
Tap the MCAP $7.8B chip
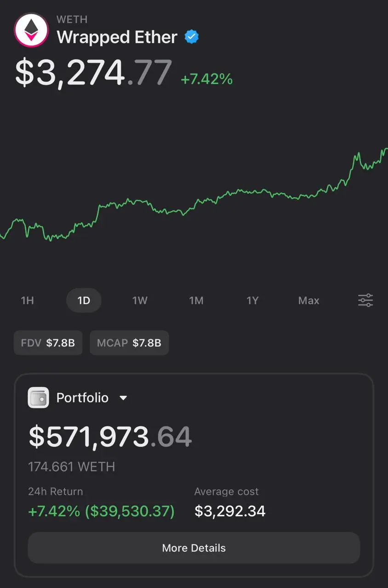pos(129,343)
